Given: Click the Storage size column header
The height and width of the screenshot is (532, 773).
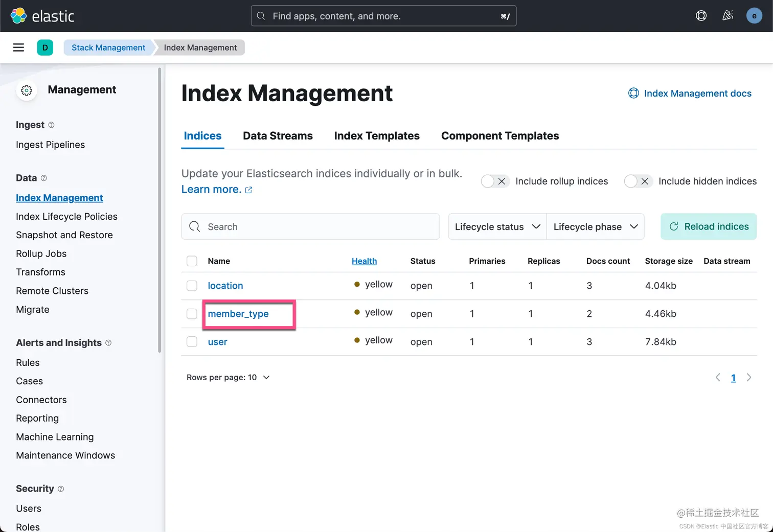Looking at the screenshot, I should coord(669,261).
